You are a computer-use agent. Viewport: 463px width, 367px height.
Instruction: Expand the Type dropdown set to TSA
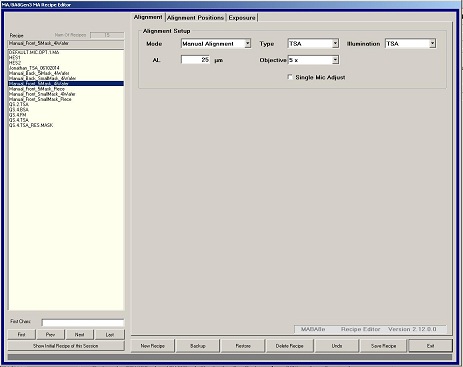335,43
